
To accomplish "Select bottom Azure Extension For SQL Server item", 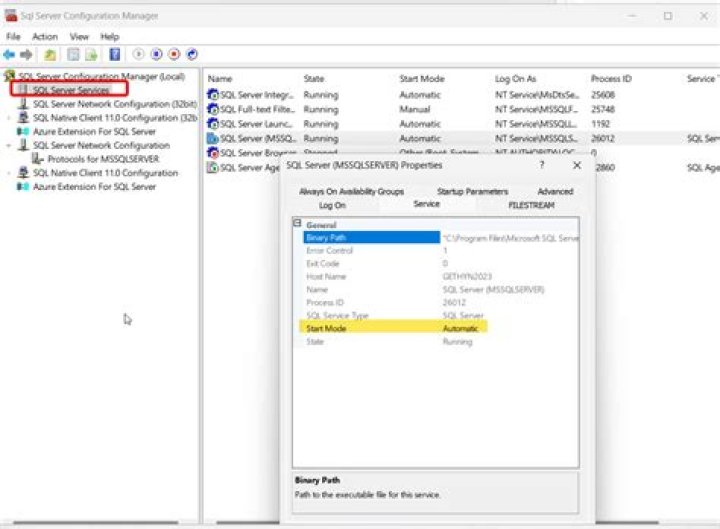I will point(94,186).
